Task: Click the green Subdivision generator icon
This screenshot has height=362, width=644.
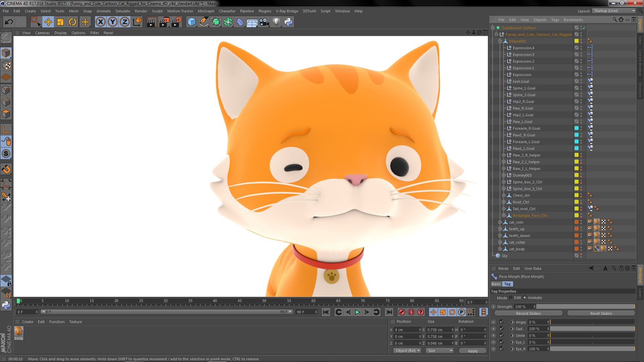Action: (x=216, y=22)
